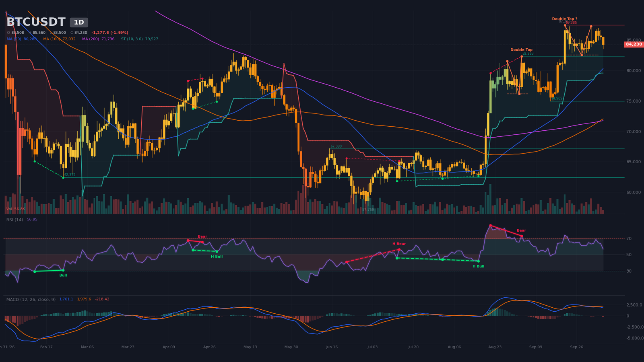Click the MA (200) legend entry
The width and height of the screenshot is (644, 362).
pyautogui.click(x=98, y=39)
